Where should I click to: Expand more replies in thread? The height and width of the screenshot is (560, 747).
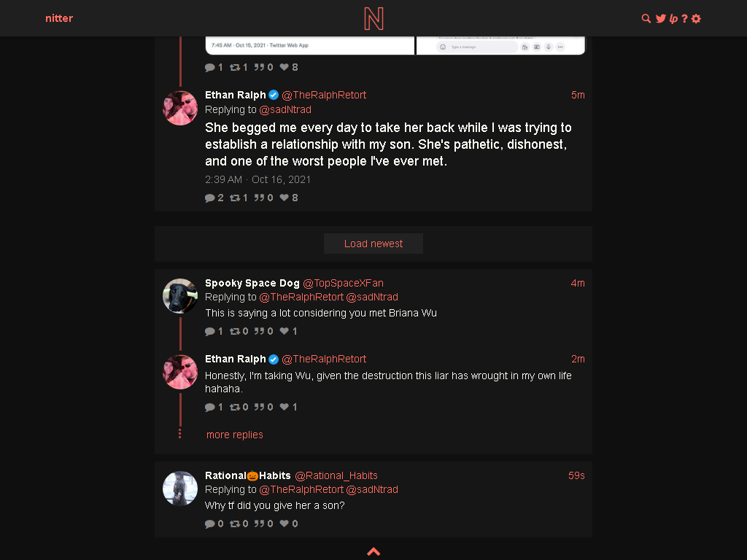tap(234, 435)
